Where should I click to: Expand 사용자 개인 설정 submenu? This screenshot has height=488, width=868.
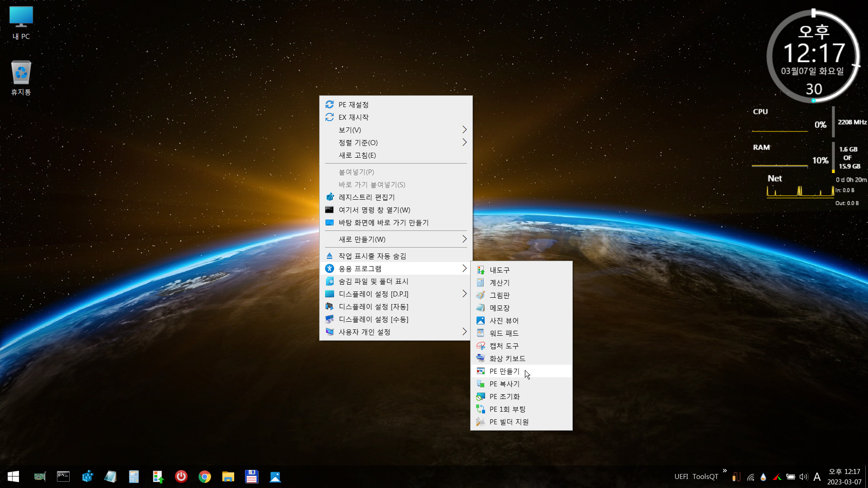click(x=396, y=332)
